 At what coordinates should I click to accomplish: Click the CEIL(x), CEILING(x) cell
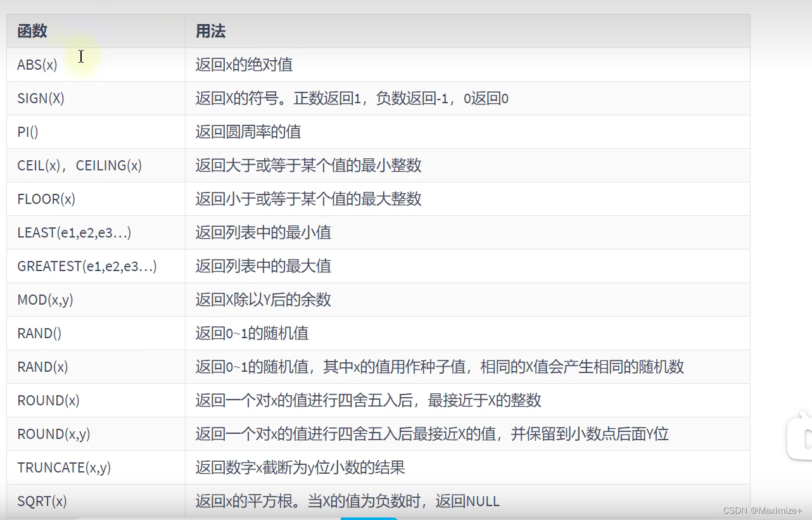[96, 165]
